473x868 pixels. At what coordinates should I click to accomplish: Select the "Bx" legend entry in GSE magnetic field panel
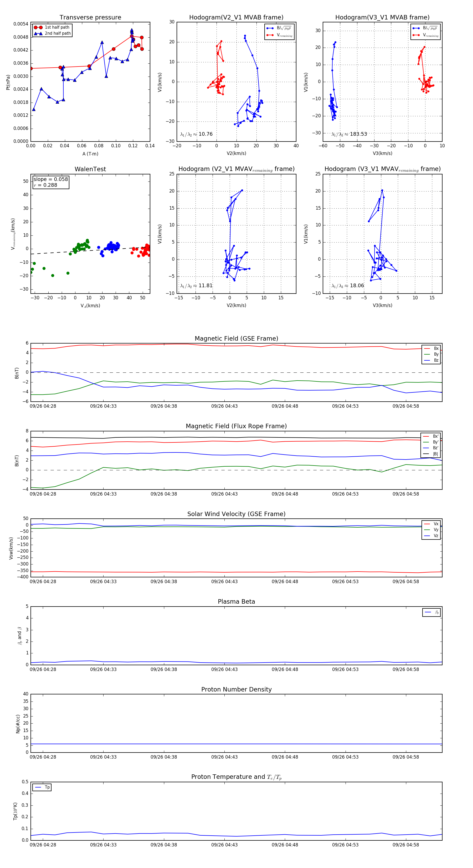click(431, 349)
